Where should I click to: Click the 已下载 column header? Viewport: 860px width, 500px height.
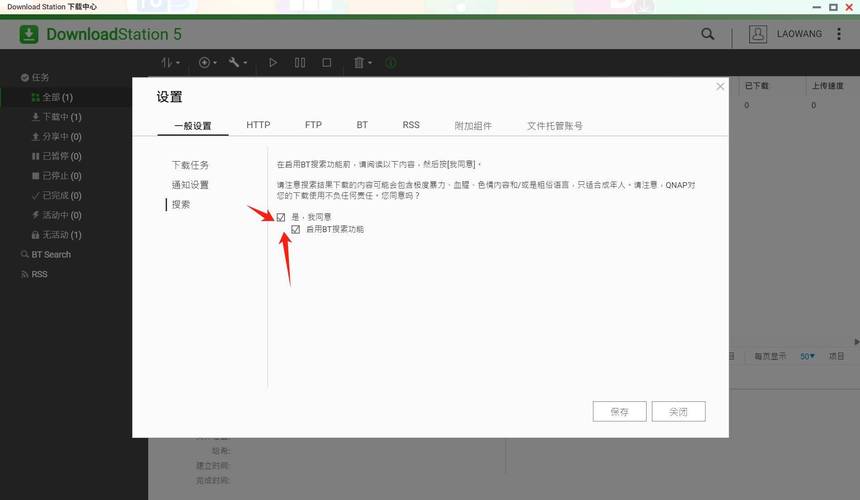tap(756, 86)
